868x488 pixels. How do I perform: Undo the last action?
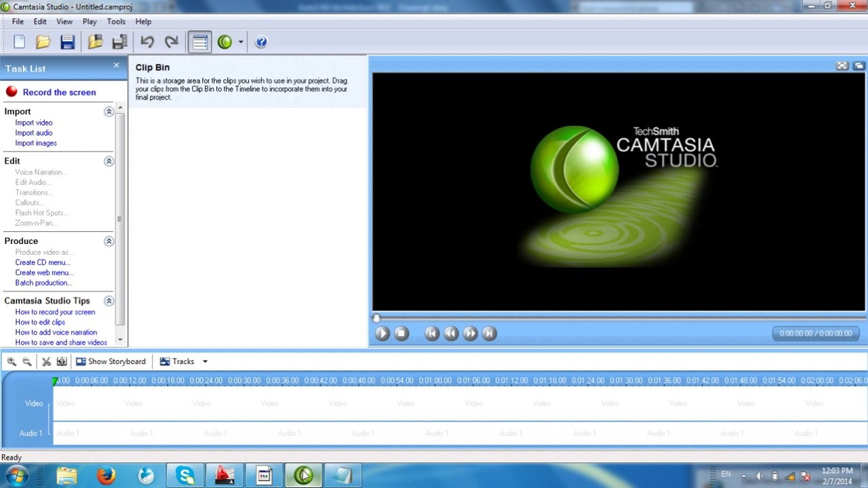click(147, 42)
